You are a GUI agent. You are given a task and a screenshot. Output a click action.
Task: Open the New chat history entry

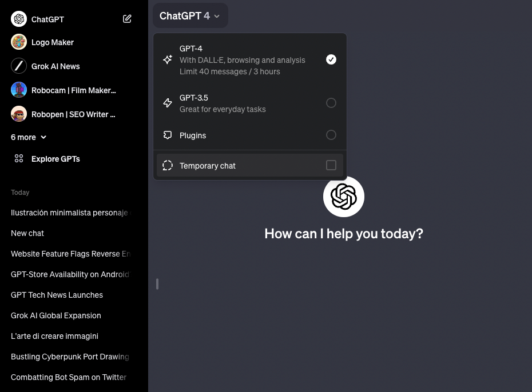tap(27, 234)
